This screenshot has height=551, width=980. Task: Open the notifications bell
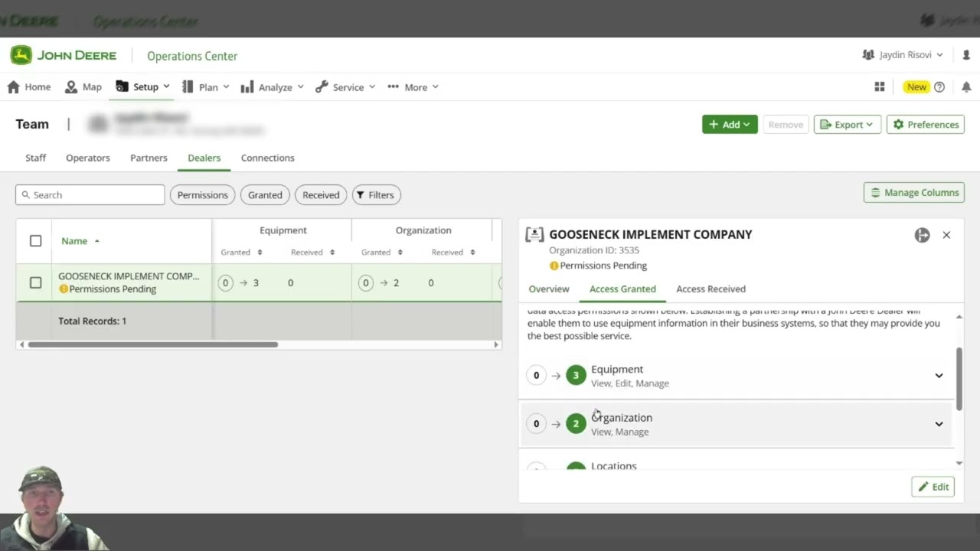pyautogui.click(x=966, y=87)
